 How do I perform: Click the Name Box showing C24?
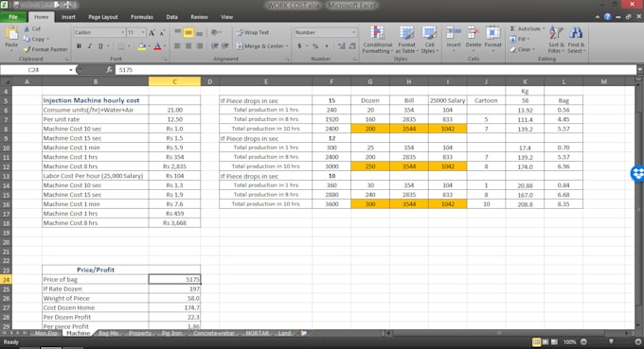[x=34, y=70]
